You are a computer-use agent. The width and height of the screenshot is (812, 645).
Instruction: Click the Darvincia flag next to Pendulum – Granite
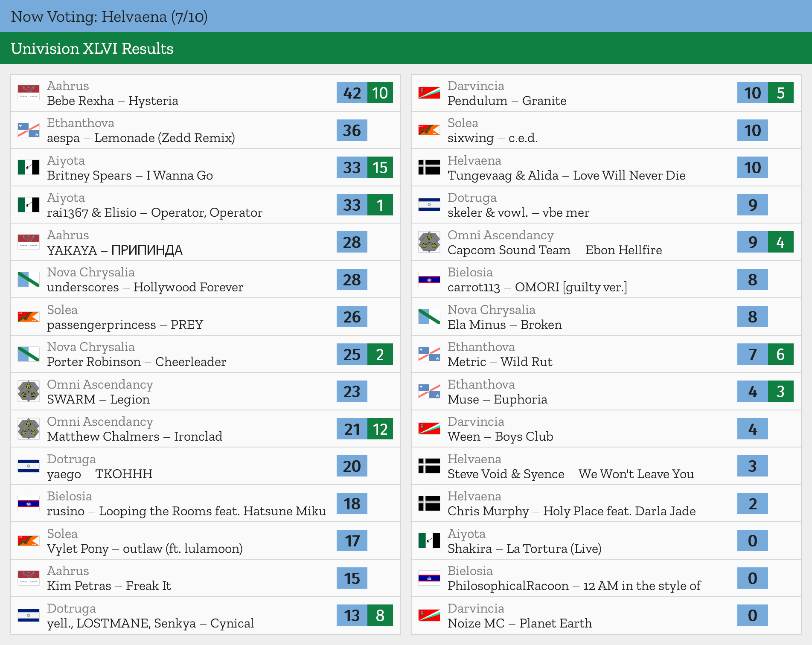429,93
